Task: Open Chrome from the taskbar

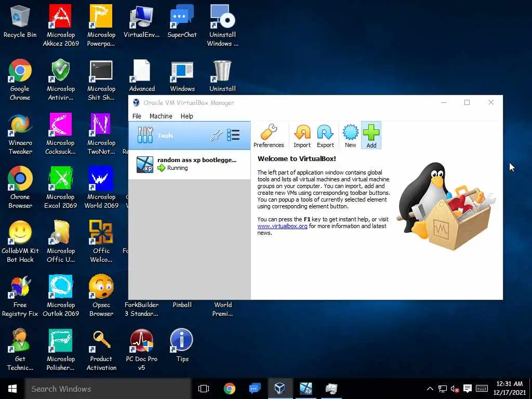Action: (x=229, y=389)
